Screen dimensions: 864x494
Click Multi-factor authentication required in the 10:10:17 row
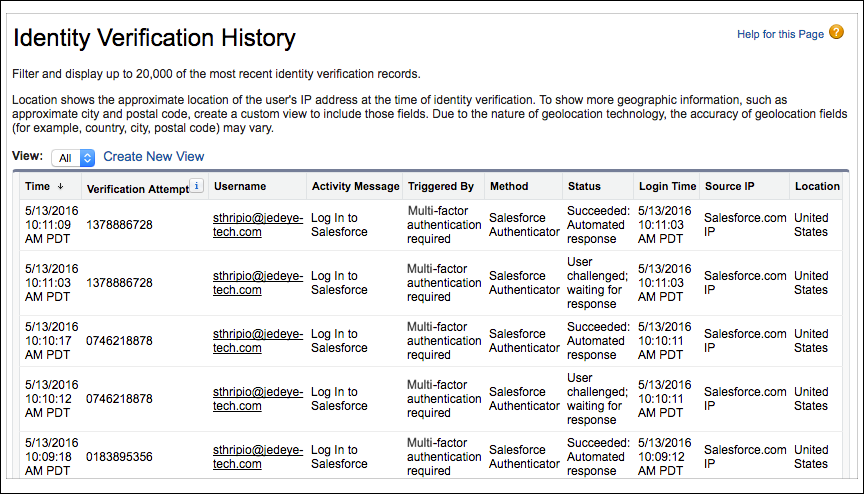[x=444, y=341]
